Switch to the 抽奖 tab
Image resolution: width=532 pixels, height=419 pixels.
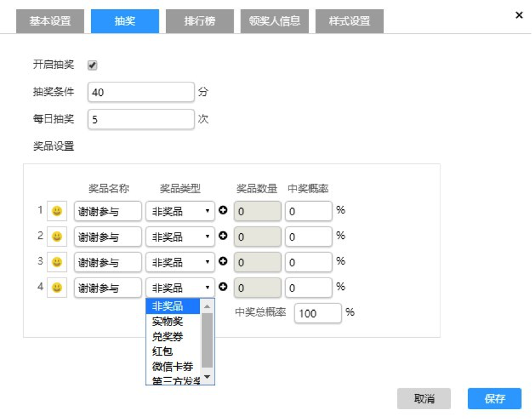pos(125,21)
